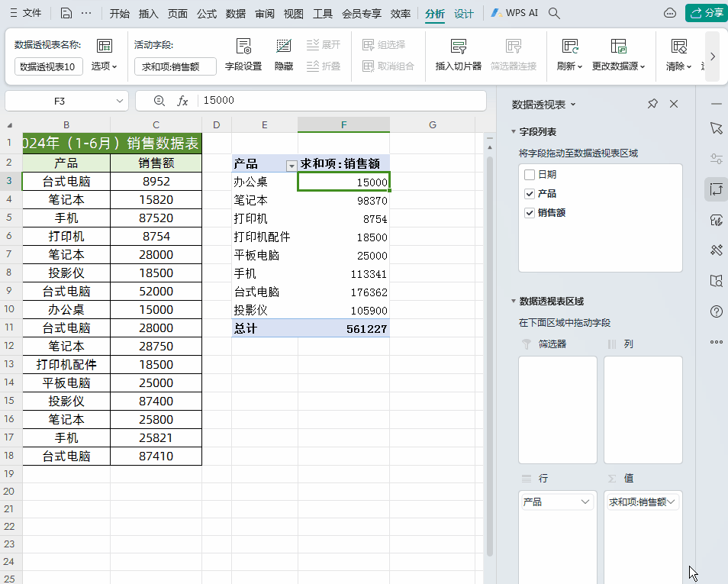Open the 更改数据源 change data source icon

click(618, 47)
